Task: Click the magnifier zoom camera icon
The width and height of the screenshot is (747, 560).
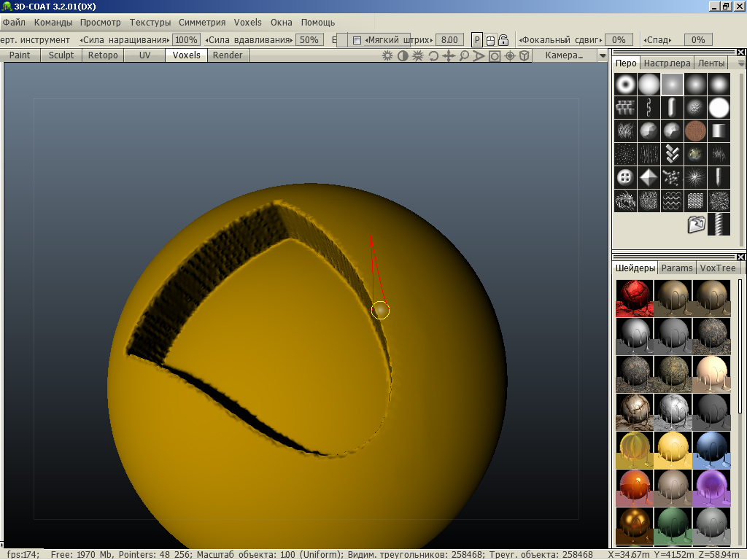Action: pos(464,56)
